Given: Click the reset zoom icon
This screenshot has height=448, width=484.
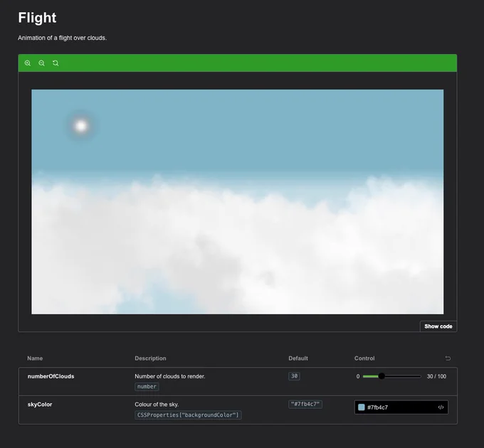Looking at the screenshot, I should pos(56,63).
